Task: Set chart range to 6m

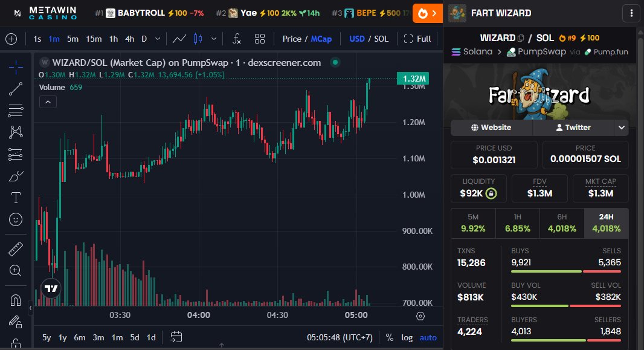Action: pyautogui.click(x=80, y=338)
